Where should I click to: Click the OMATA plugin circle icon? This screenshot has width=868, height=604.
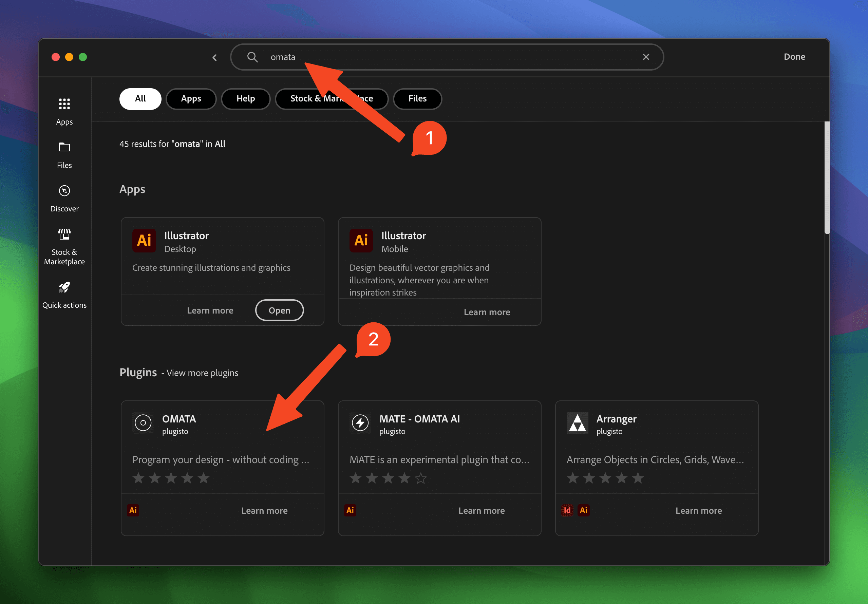(x=143, y=422)
